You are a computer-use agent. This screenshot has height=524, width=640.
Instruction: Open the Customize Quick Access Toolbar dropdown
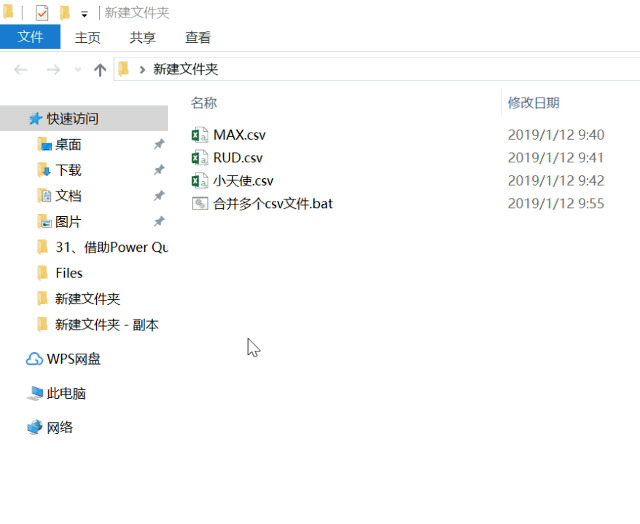click(x=84, y=15)
